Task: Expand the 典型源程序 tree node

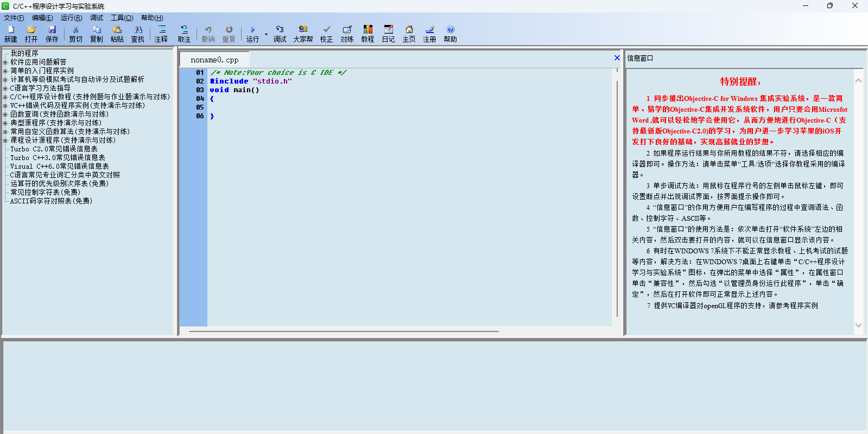Action: click(x=5, y=123)
